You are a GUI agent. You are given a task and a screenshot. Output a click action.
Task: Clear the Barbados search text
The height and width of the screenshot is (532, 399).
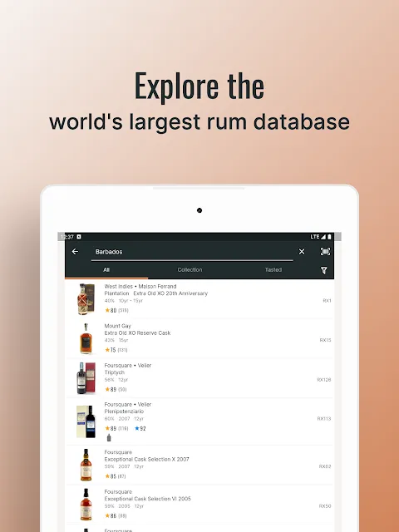click(x=301, y=251)
